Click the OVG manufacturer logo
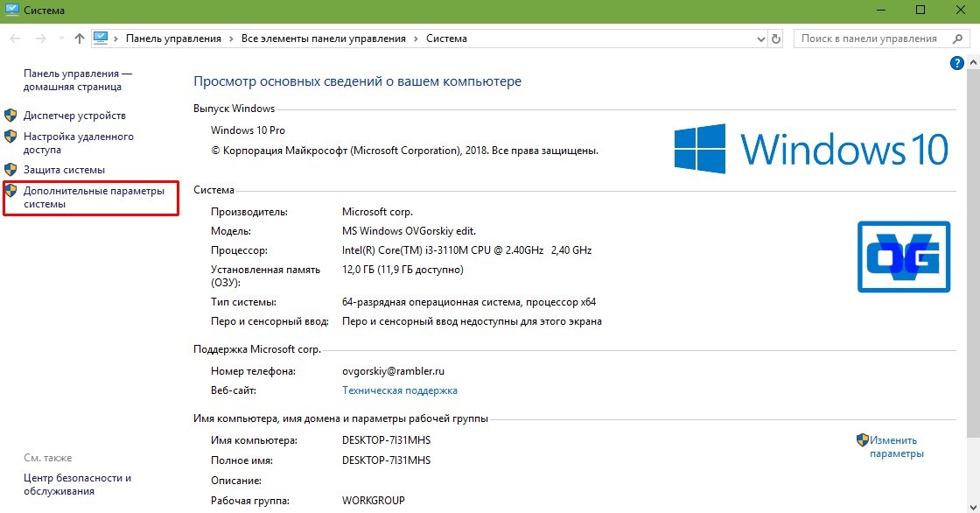 pos(904,256)
